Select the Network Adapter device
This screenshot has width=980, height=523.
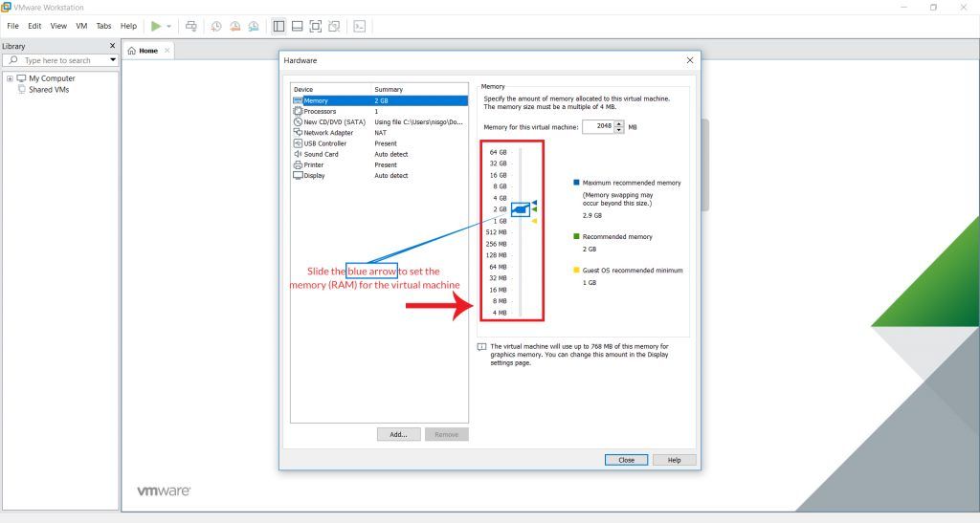coord(379,132)
